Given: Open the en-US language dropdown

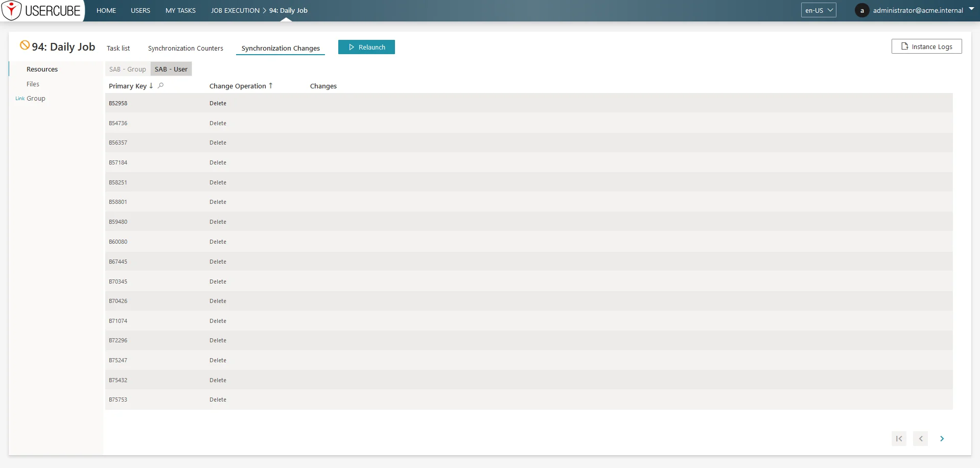Looking at the screenshot, I should coord(819,10).
